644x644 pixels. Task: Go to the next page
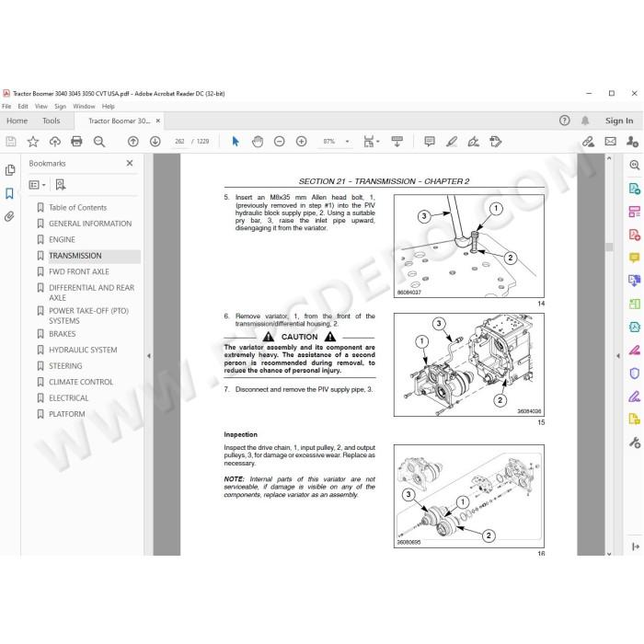tap(155, 142)
